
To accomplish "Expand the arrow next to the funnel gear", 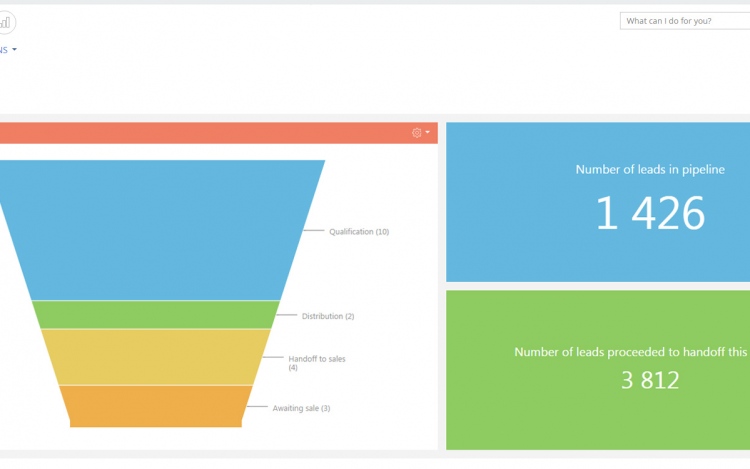I will click(x=428, y=132).
